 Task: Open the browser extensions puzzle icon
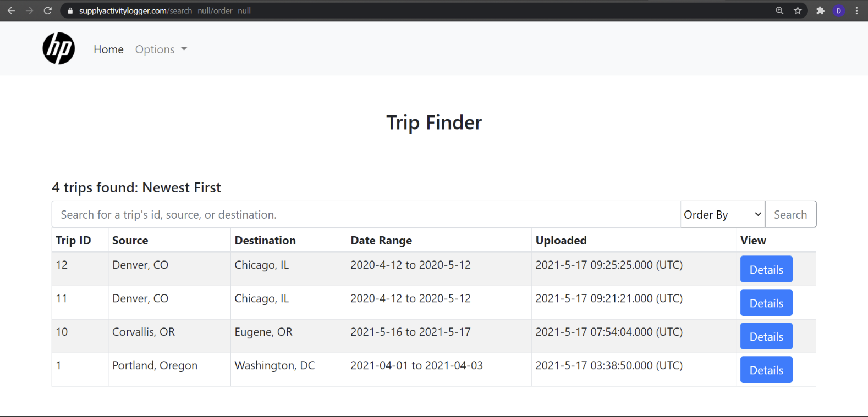click(820, 10)
